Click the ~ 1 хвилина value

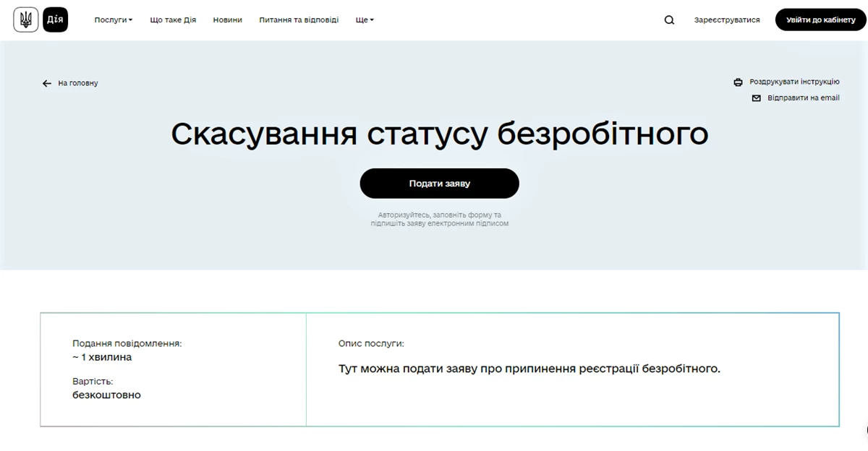coord(102,357)
